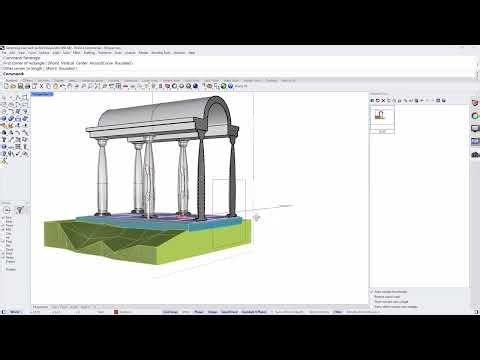Screen dimensions: 480x360
Task: Switch to the Display toolbar tab
Action: pyautogui.click(x=59, y=81)
